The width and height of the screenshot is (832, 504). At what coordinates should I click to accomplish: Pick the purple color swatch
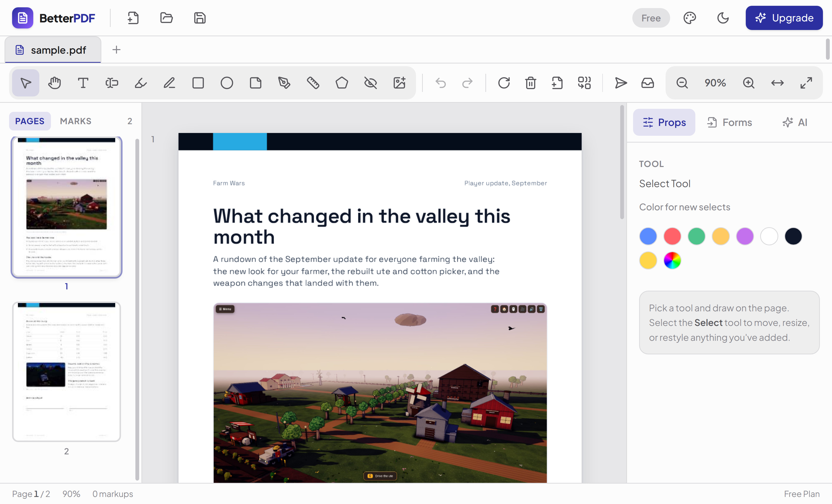(745, 236)
